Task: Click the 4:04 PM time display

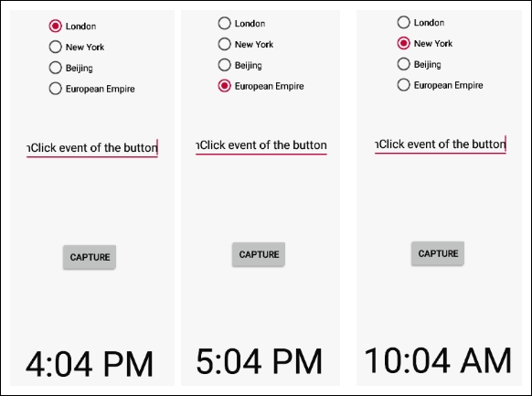Action: [90, 364]
